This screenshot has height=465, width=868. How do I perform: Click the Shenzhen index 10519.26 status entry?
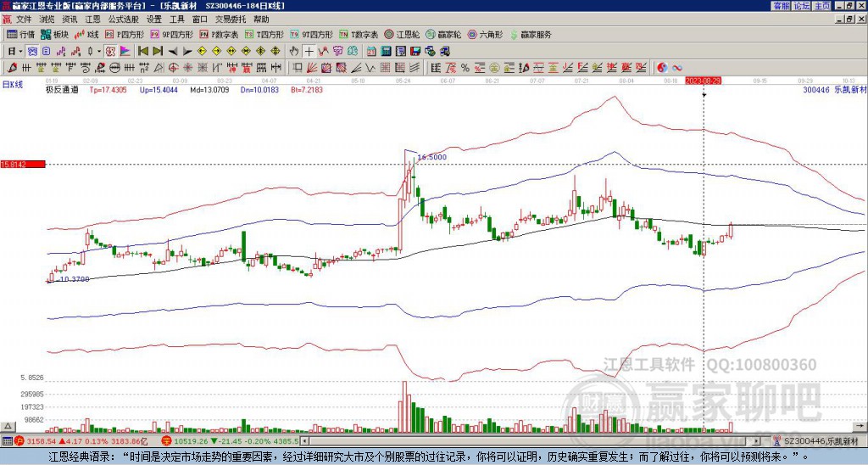(230, 441)
